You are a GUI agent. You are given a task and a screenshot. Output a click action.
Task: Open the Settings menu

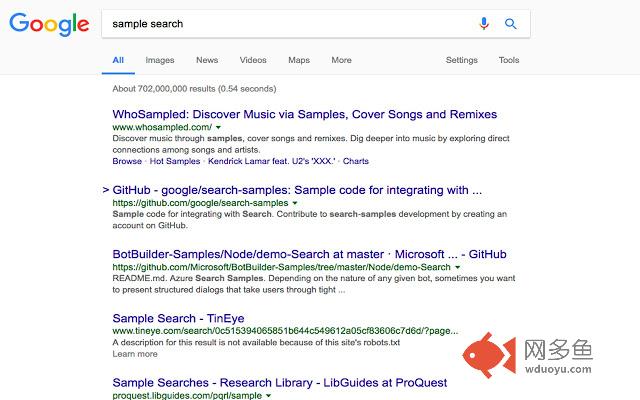pyautogui.click(x=462, y=60)
